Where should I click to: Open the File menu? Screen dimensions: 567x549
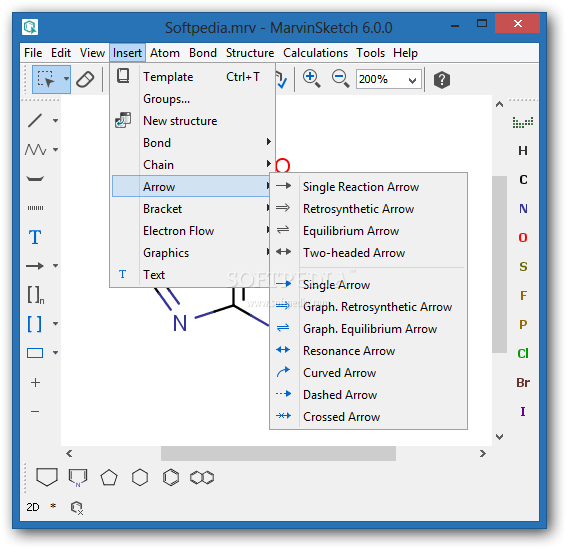point(33,53)
